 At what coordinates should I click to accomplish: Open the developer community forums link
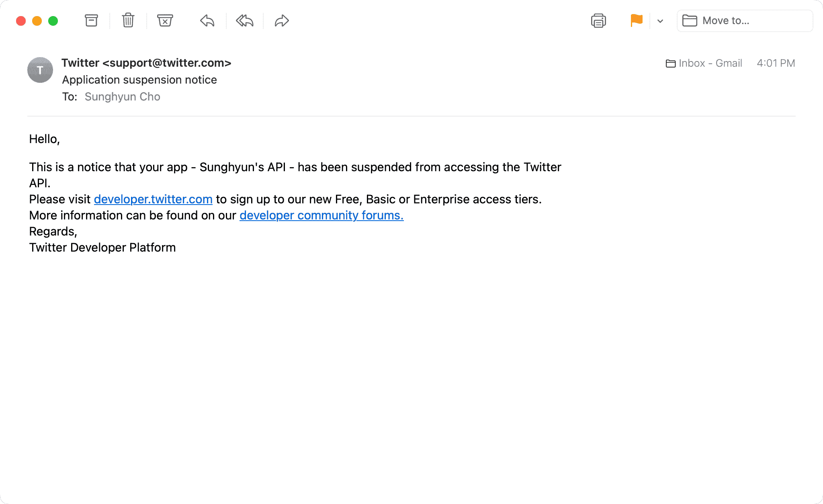pyautogui.click(x=321, y=215)
